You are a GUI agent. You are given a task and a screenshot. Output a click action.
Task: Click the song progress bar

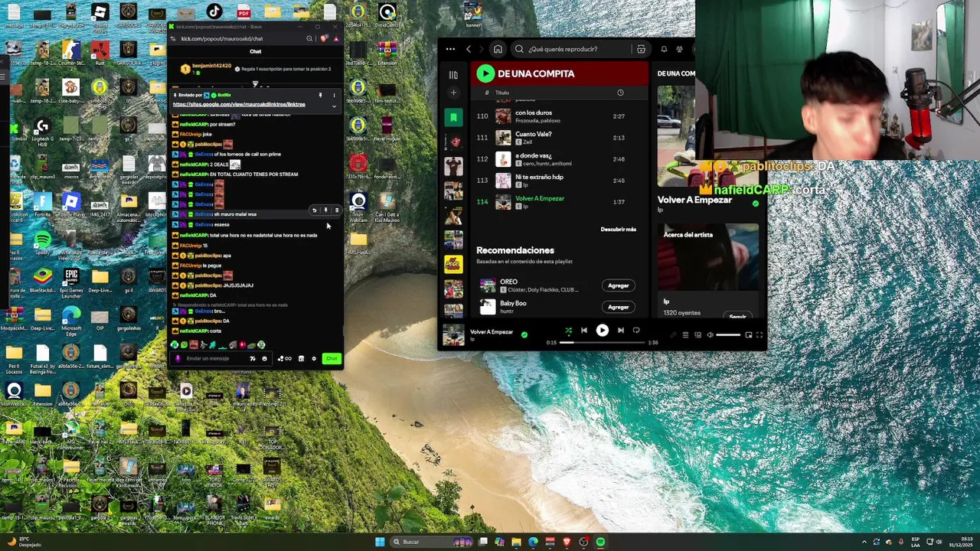click(603, 342)
